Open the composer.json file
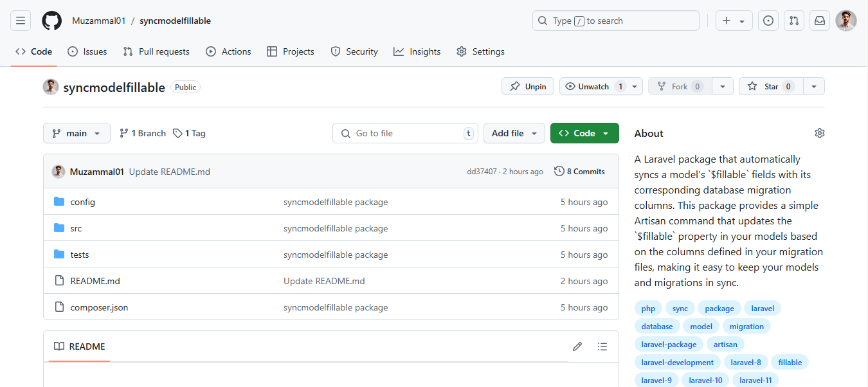 click(99, 307)
